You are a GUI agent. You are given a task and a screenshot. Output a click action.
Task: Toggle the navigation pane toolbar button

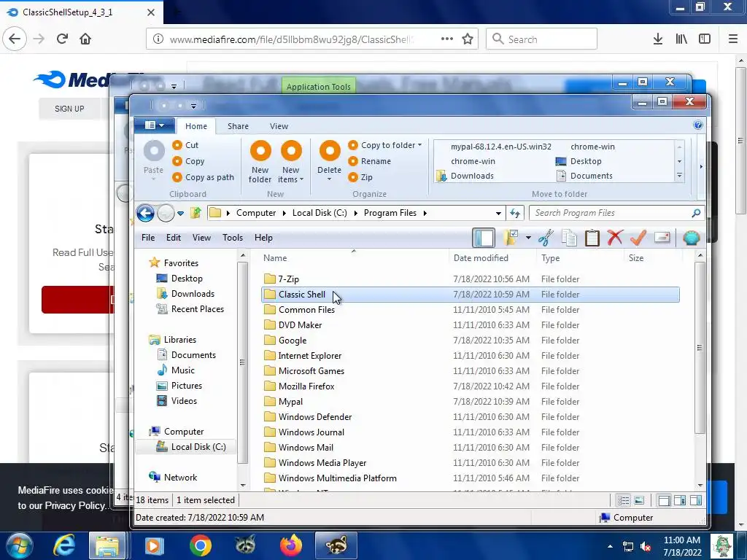[x=484, y=238]
